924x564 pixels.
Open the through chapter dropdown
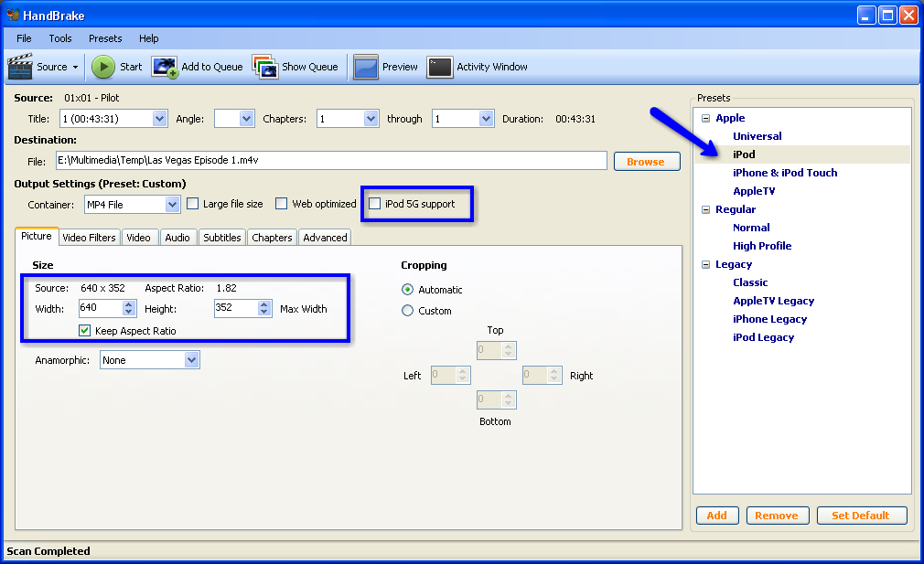(x=486, y=118)
